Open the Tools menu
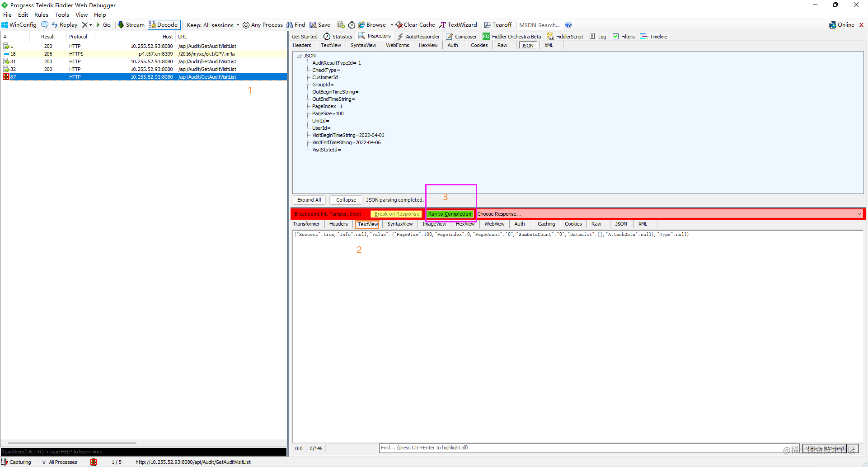Viewport: 868px width, 467px height. point(62,14)
